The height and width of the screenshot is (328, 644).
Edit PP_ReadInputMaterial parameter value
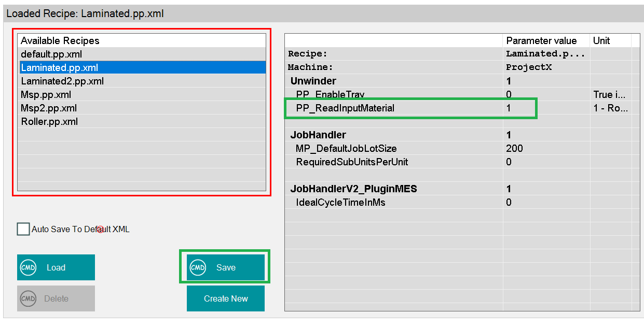519,108
